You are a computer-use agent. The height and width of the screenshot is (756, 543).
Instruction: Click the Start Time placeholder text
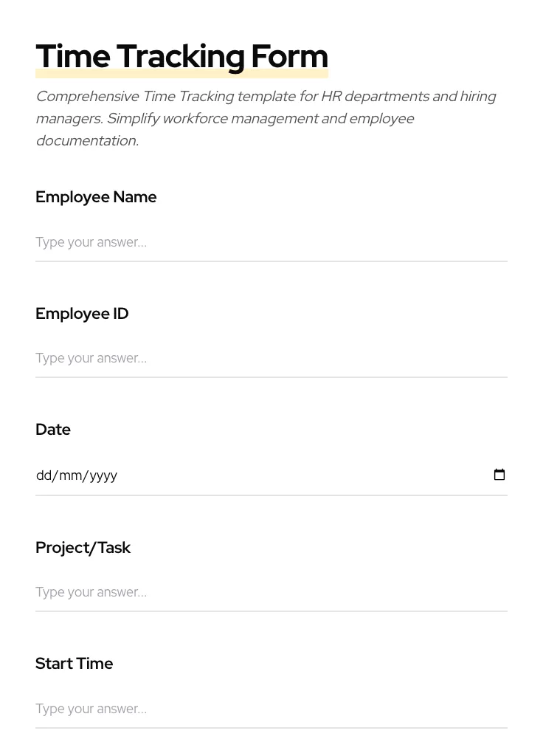click(91, 709)
